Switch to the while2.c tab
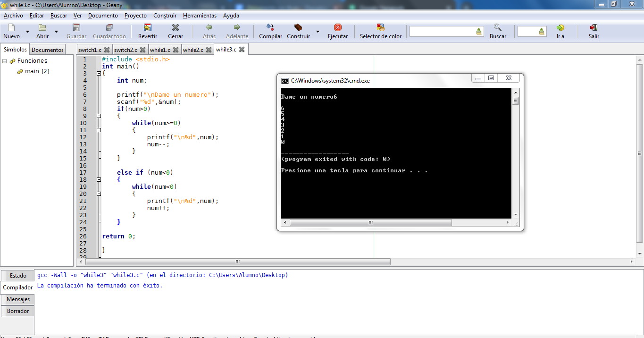The height and width of the screenshot is (338, 644). (x=193, y=50)
